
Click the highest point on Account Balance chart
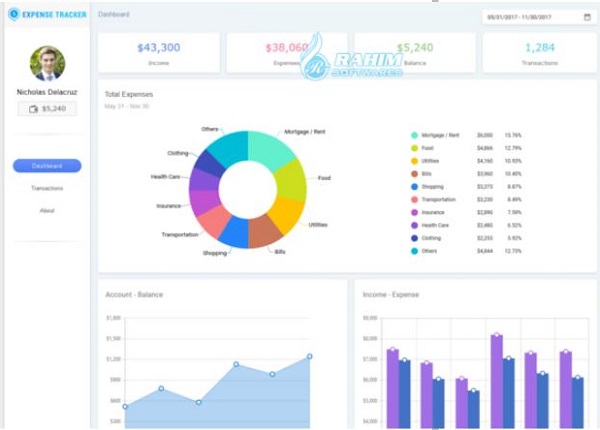pos(310,356)
